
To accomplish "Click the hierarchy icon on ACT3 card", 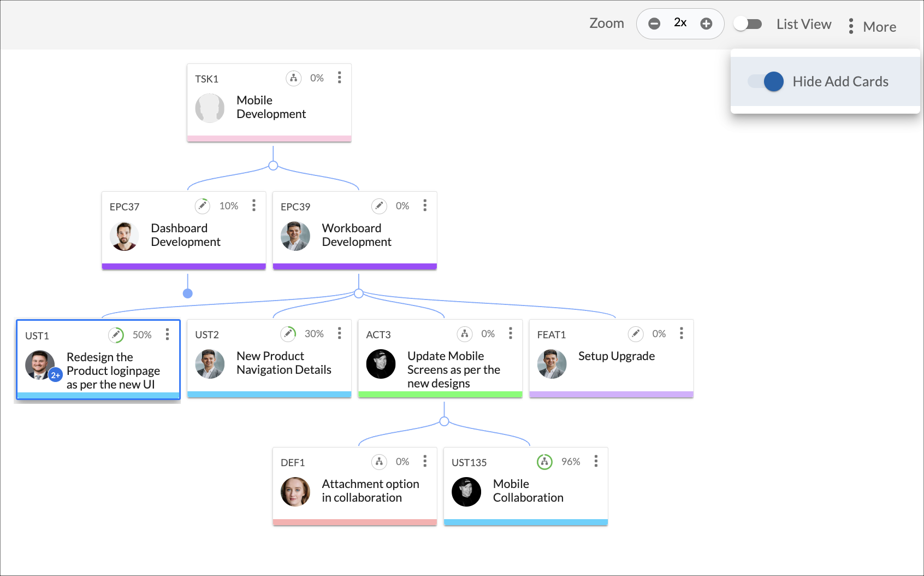I will [x=464, y=334].
